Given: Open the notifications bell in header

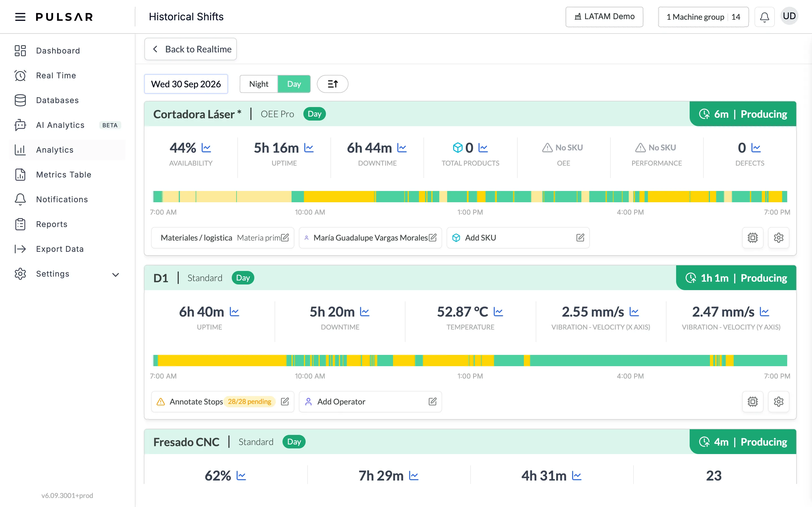Looking at the screenshot, I should coord(764,17).
